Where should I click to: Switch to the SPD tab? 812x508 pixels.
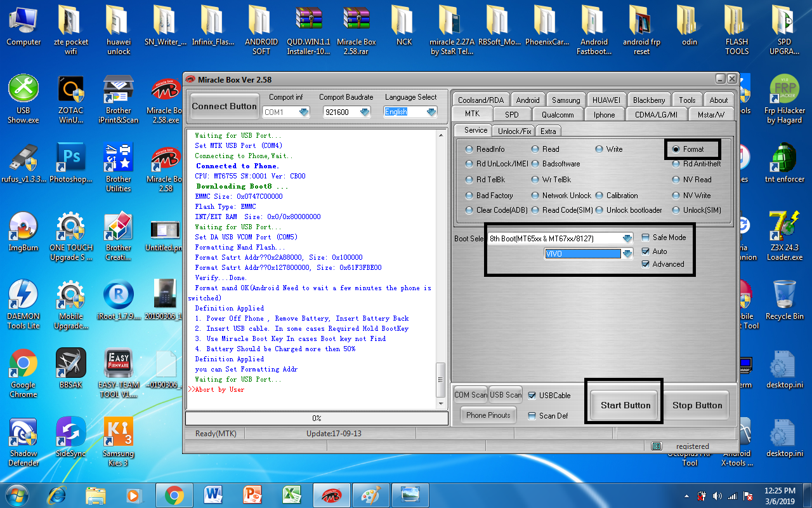[x=511, y=114]
